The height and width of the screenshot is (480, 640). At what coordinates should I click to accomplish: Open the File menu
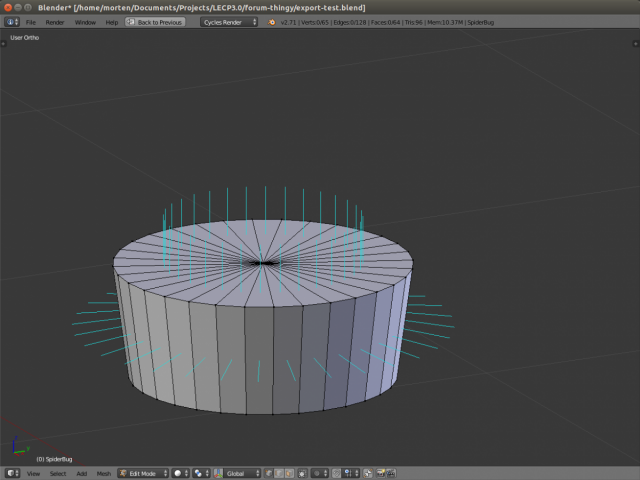[30, 21]
